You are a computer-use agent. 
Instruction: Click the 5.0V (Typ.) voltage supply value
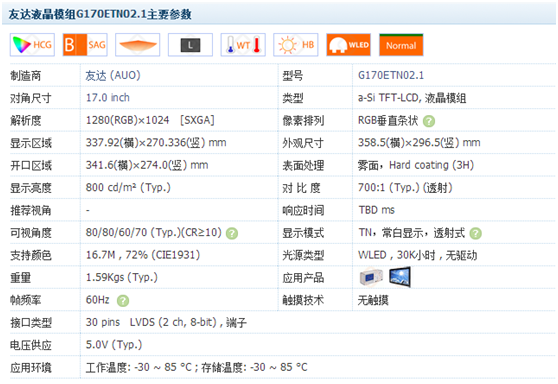pyautogui.click(x=114, y=345)
